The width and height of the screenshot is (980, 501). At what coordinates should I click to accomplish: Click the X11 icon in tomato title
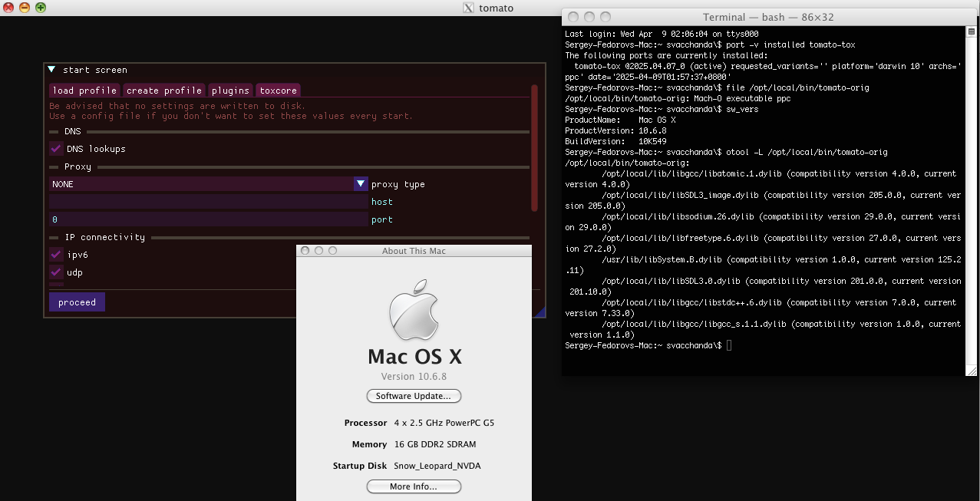[x=468, y=8]
